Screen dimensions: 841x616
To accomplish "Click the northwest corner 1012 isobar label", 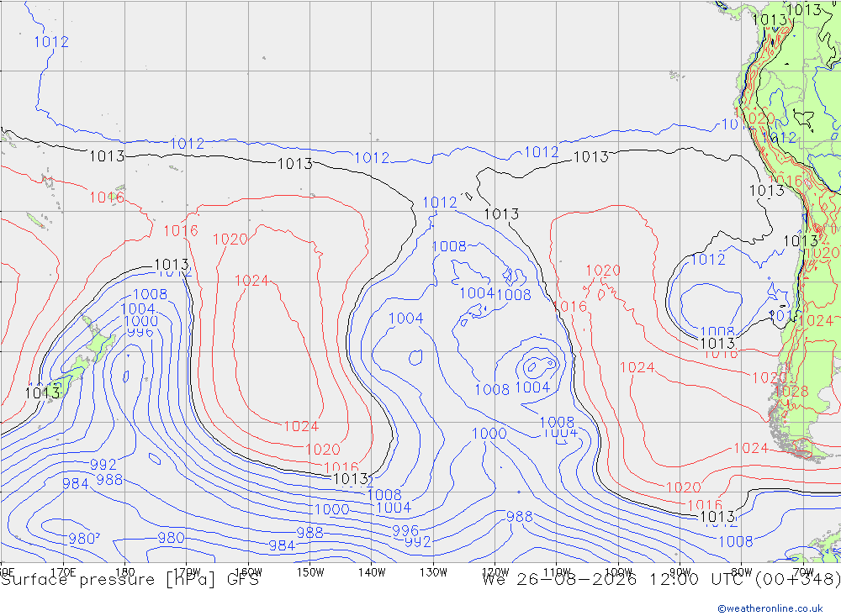I will (x=51, y=41).
